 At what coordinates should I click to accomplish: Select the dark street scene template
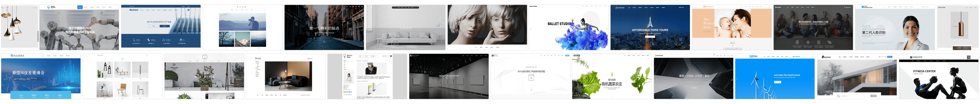point(324,27)
